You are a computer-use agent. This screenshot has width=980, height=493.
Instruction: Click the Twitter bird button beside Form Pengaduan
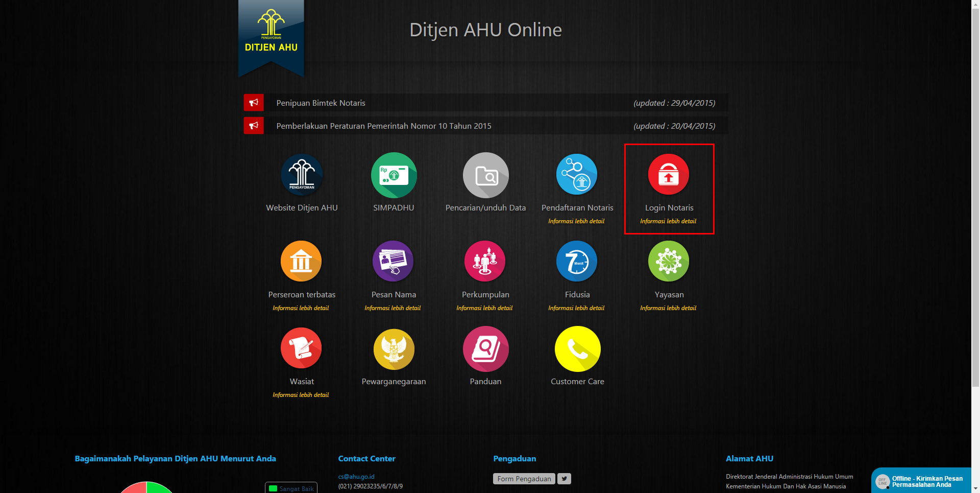point(564,479)
